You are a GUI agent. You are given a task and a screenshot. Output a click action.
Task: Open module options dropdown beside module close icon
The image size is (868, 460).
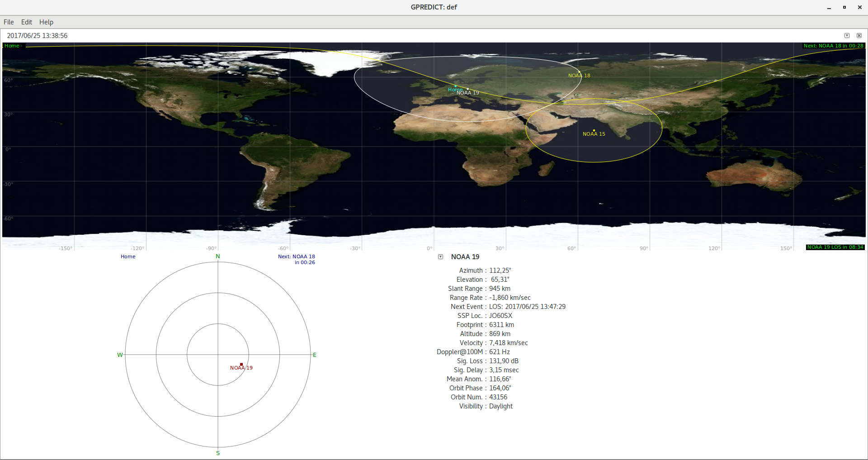coord(847,36)
